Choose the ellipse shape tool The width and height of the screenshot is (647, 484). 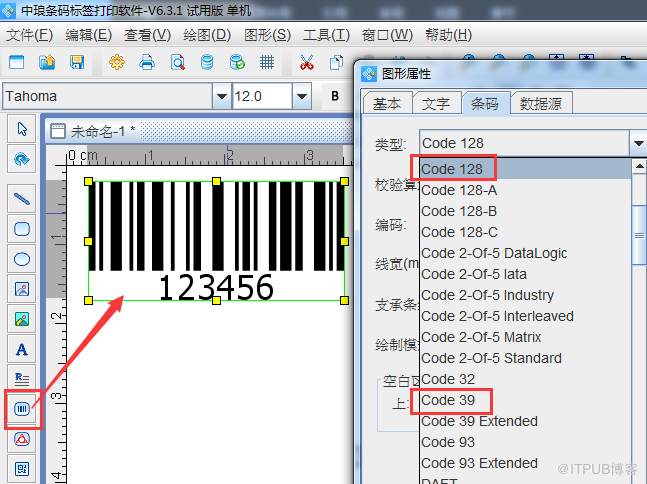tap(21, 259)
